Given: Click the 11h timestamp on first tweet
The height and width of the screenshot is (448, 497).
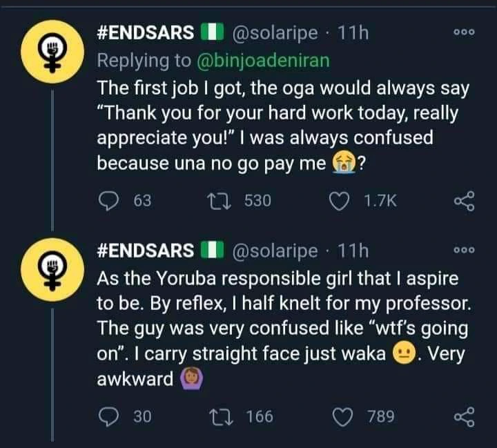Looking at the screenshot, I should click(x=353, y=35).
